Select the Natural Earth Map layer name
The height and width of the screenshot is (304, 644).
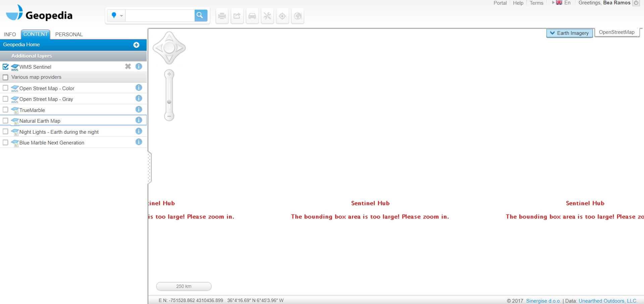[40, 121]
